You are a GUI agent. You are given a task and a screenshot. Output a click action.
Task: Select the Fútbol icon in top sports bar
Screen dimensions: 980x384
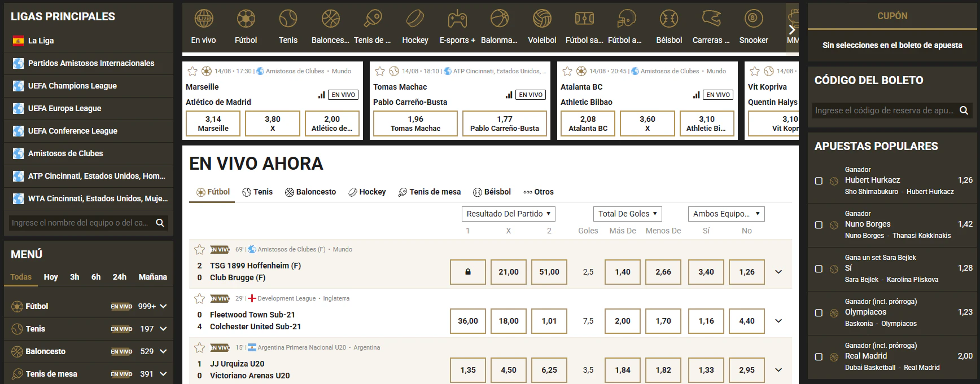(x=246, y=19)
